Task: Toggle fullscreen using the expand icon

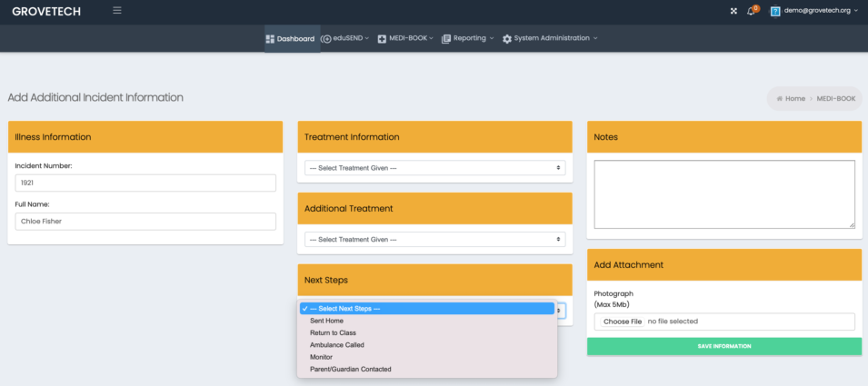Action: [x=733, y=11]
